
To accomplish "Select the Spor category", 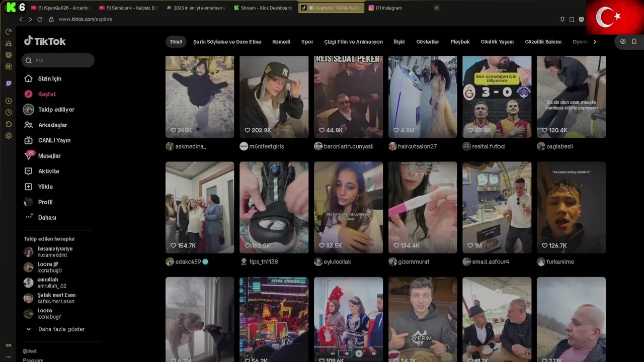I will [307, 42].
